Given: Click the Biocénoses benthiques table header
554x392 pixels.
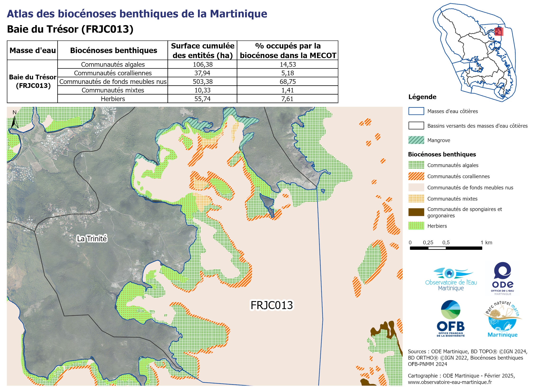Looking at the screenshot, I should tap(113, 50).
